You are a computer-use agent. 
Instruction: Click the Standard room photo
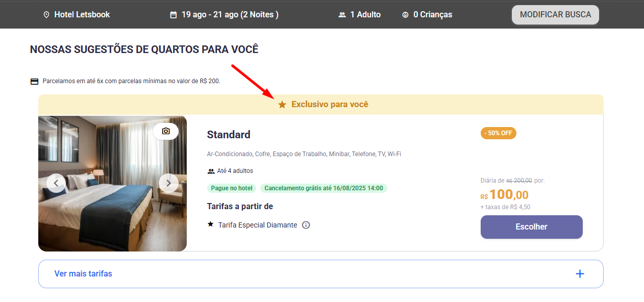point(112,184)
